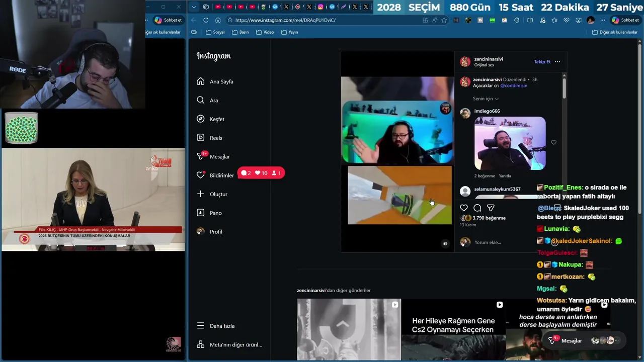Click the Oluştur plus icon
The width and height of the screenshot is (644, 362).
click(201, 194)
